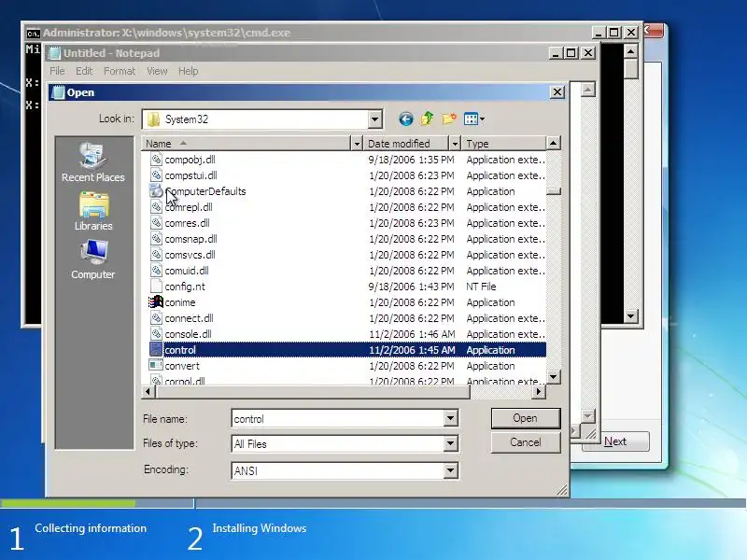Click the comuid.dll file icon
The height and width of the screenshot is (560, 747).
[156, 271]
